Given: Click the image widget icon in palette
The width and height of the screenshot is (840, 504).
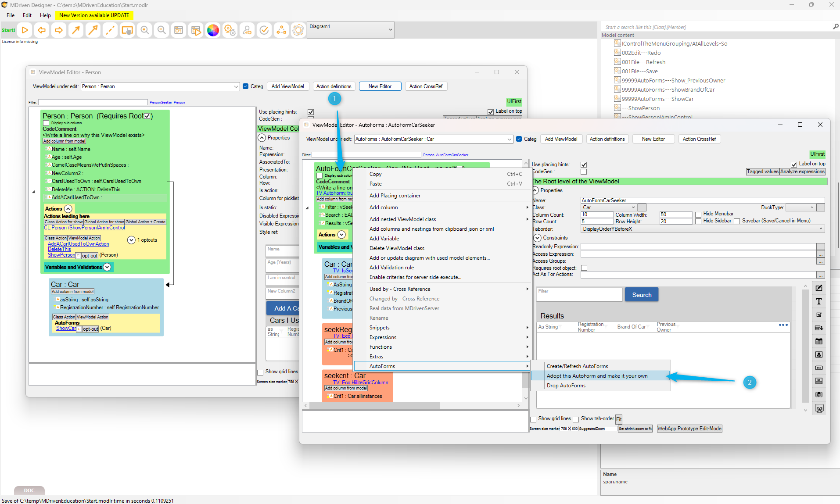Looking at the screenshot, I should coord(819,354).
